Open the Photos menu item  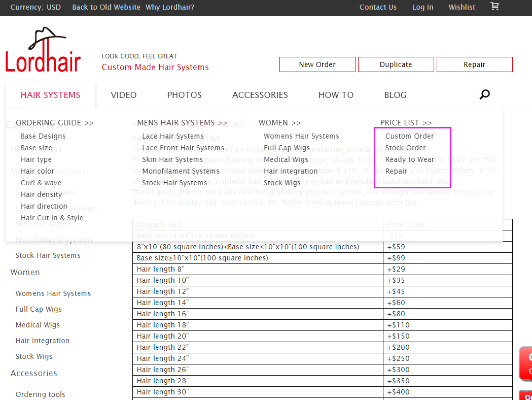[x=184, y=95]
